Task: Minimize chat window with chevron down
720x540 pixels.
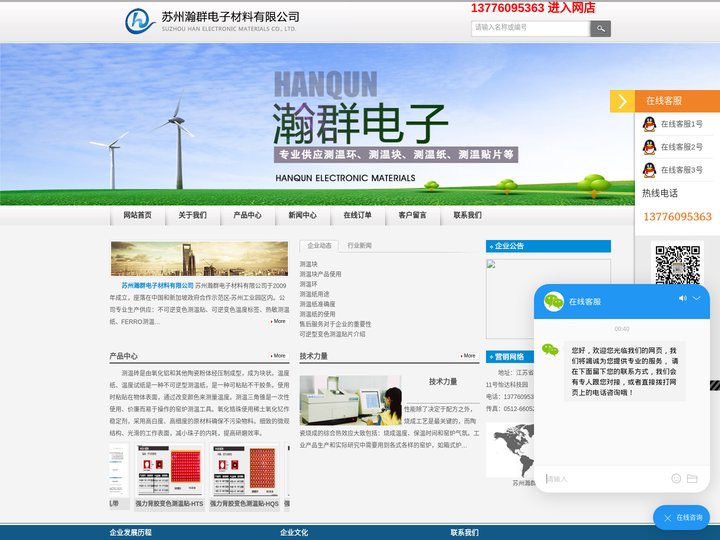Action: tap(697, 298)
